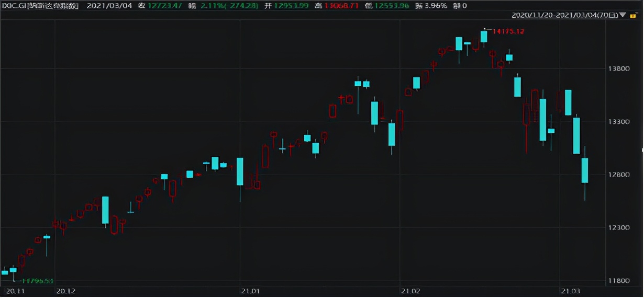Click the 21.01 time axis label
Image resolution: width=644 pixels, height=298 pixels.
[250, 291]
